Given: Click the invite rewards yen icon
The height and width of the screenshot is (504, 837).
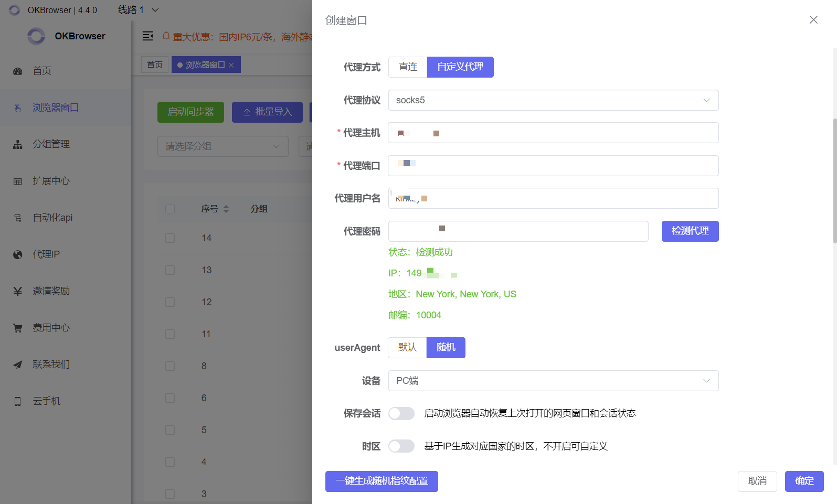Looking at the screenshot, I should [x=18, y=292].
